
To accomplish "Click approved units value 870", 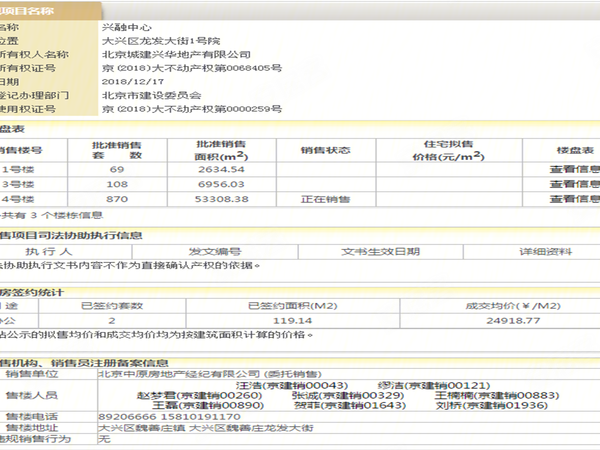I will pyautogui.click(x=117, y=199).
